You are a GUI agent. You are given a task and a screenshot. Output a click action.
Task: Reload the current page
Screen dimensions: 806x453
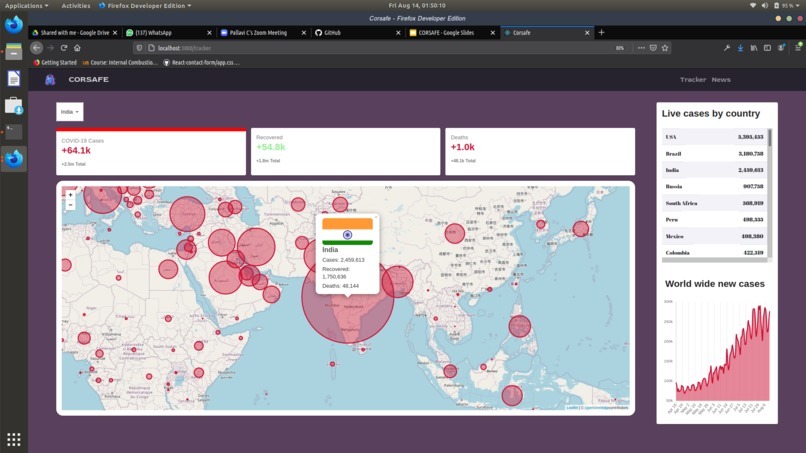pyautogui.click(x=64, y=48)
